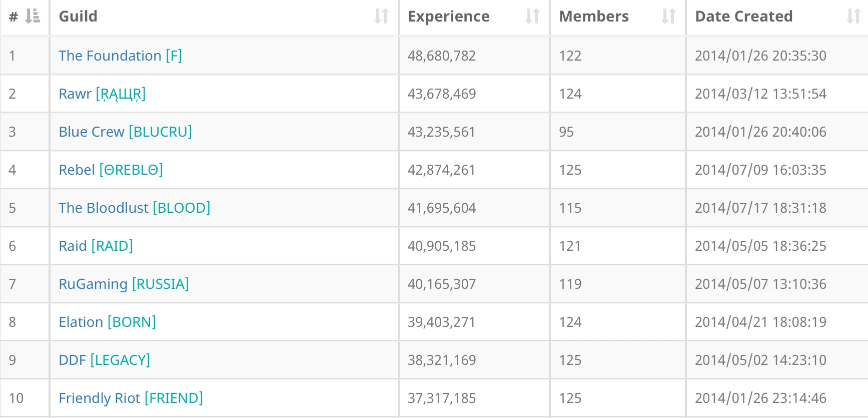Open the Raid [RAID] guild link
The width and height of the screenshot is (868, 418).
click(x=96, y=246)
